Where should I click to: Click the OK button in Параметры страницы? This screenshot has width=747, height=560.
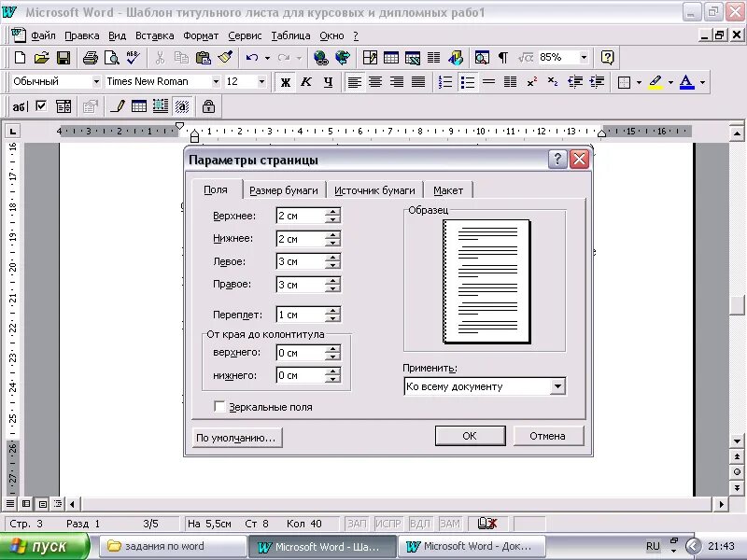pos(470,436)
